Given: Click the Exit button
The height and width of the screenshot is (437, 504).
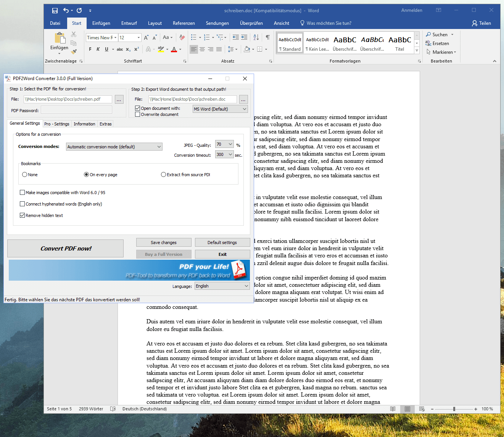Looking at the screenshot, I should [x=222, y=254].
